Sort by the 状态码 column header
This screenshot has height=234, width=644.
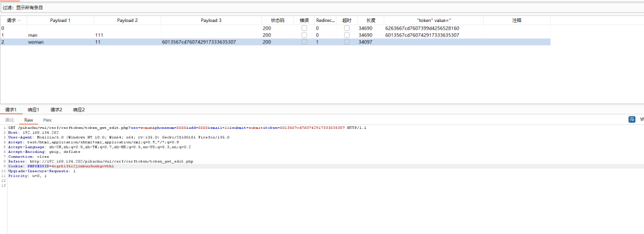277,20
